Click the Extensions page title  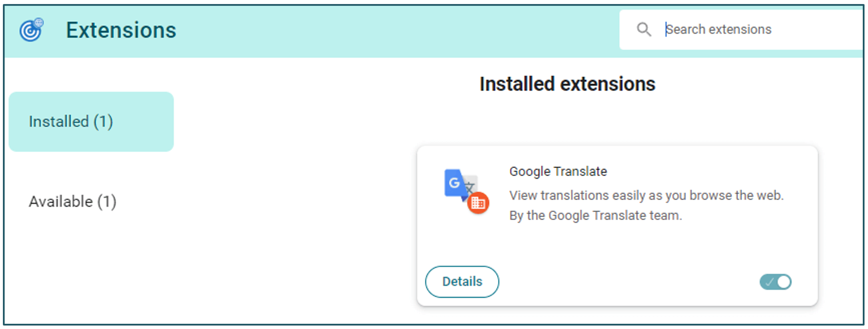121,30
